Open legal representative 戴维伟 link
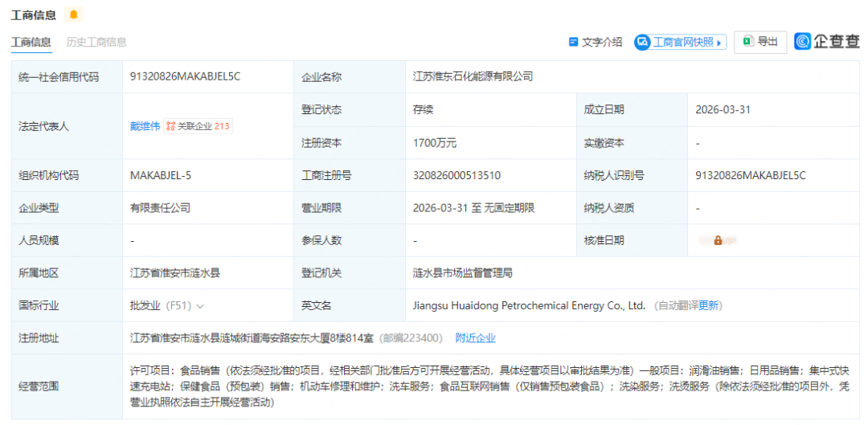This screenshot has height=425, width=868. point(145,126)
